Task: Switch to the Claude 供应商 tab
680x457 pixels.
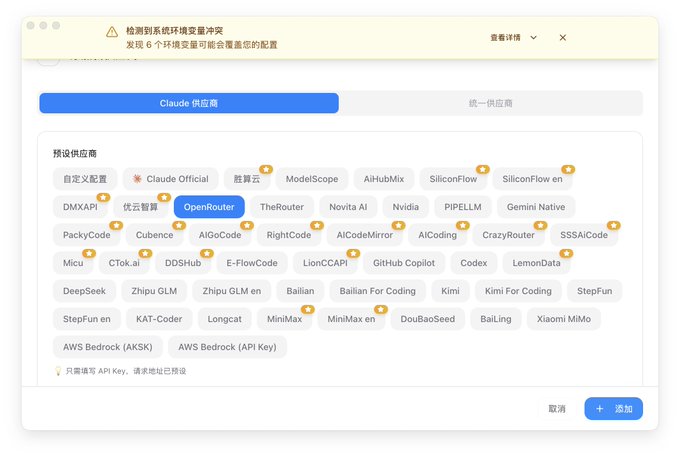Action: [x=189, y=103]
